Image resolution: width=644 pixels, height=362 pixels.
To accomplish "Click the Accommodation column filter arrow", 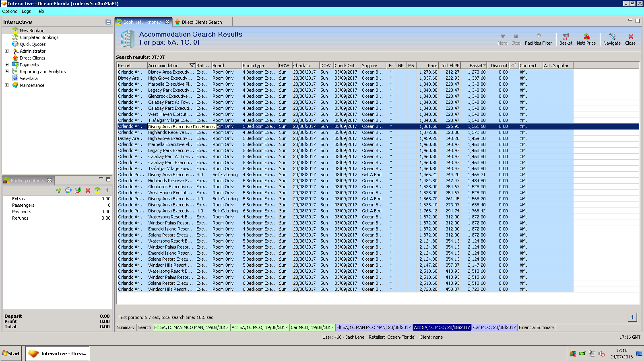I will pyautogui.click(x=192, y=66).
